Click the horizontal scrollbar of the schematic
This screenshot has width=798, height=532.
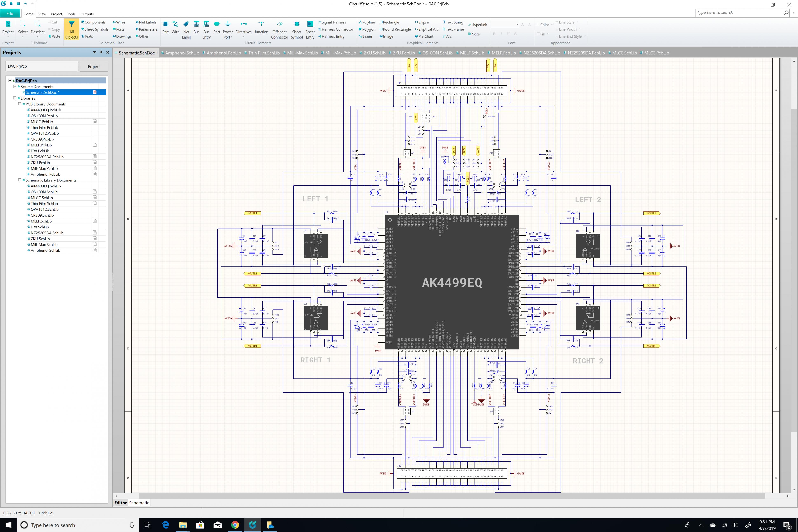pyautogui.click(x=451, y=496)
